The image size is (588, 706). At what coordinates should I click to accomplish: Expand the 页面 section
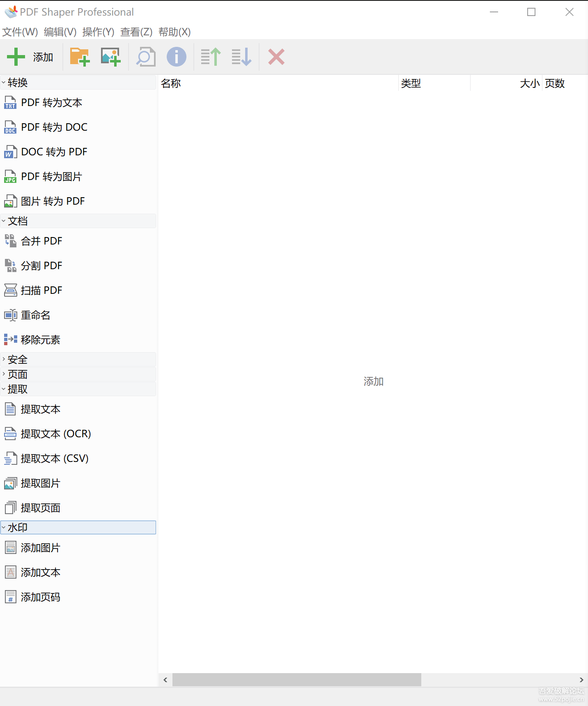click(4, 374)
